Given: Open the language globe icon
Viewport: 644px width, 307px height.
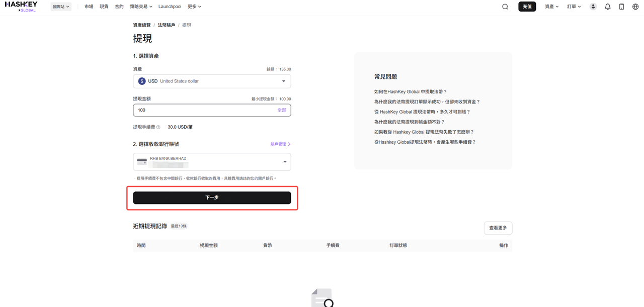Looking at the screenshot, I should click(635, 7).
